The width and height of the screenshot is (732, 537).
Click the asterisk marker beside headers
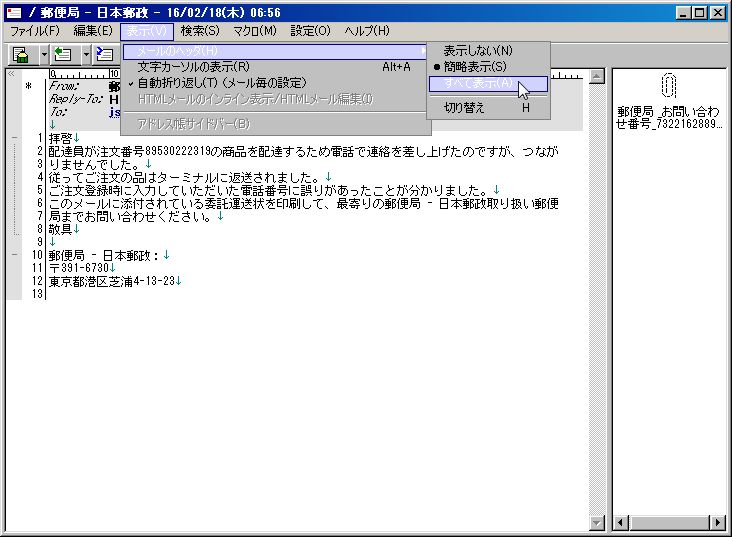[x=29, y=86]
